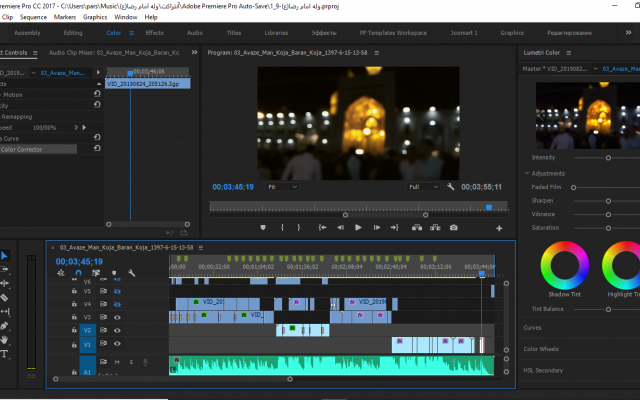Open the Window menu
Image resolution: width=640 pixels, height=400 pixels.
(126, 17)
